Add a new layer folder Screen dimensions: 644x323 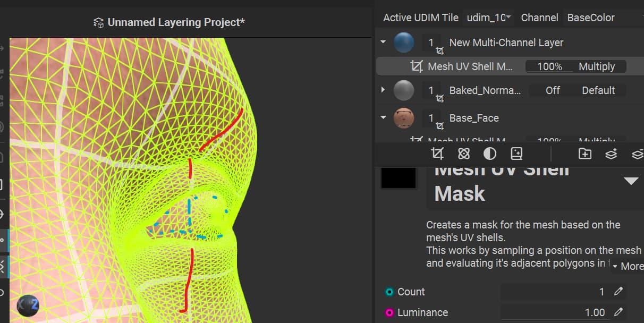[x=584, y=154]
